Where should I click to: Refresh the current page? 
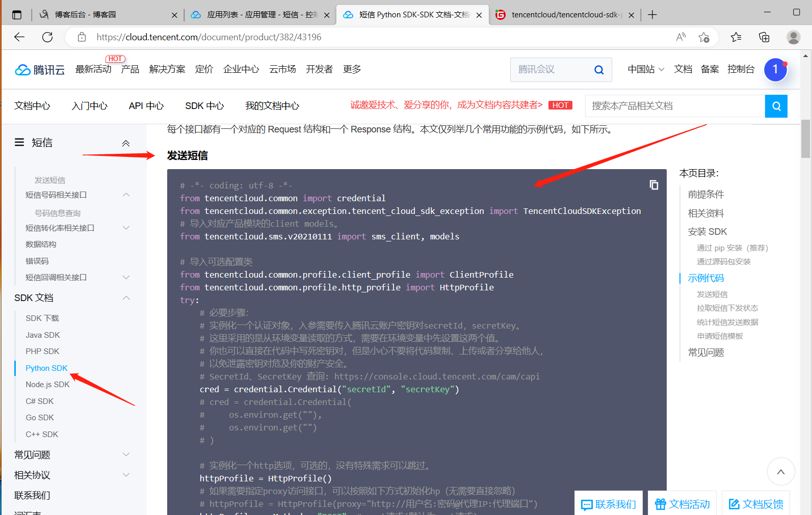(x=47, y=37)
